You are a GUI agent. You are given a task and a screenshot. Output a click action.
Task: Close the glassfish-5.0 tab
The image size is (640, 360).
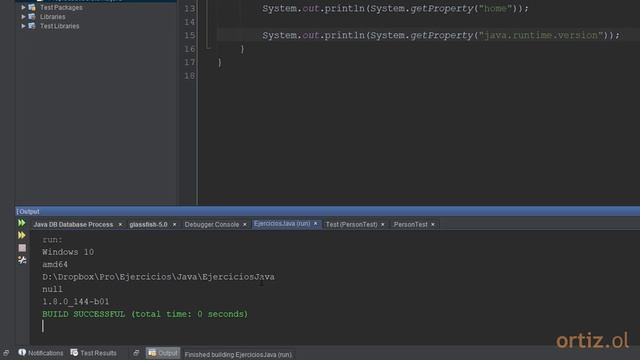click(174, 224)
